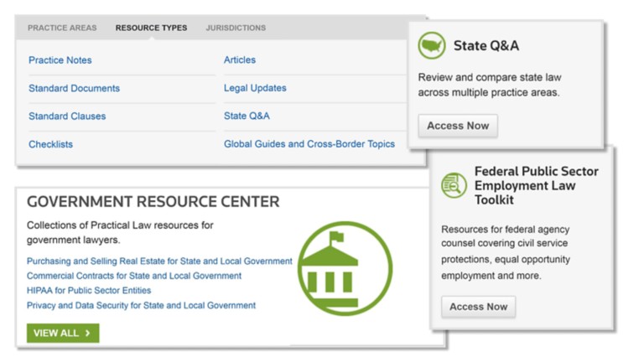Open HIPAA for Public Sector Entities

(89, 291)
